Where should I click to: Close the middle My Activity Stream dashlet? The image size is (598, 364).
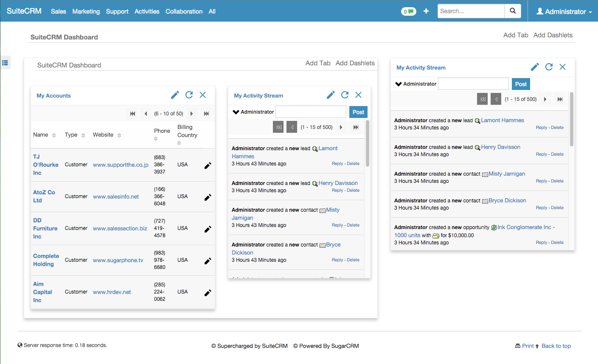pos(359,95)
